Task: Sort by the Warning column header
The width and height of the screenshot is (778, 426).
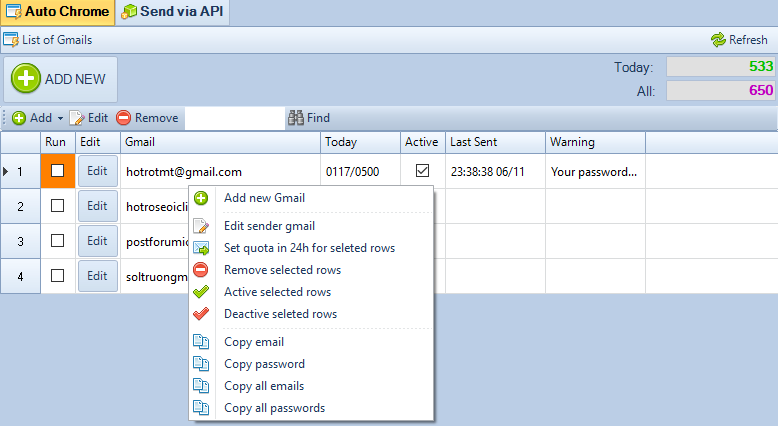Action: pos(595,142)
